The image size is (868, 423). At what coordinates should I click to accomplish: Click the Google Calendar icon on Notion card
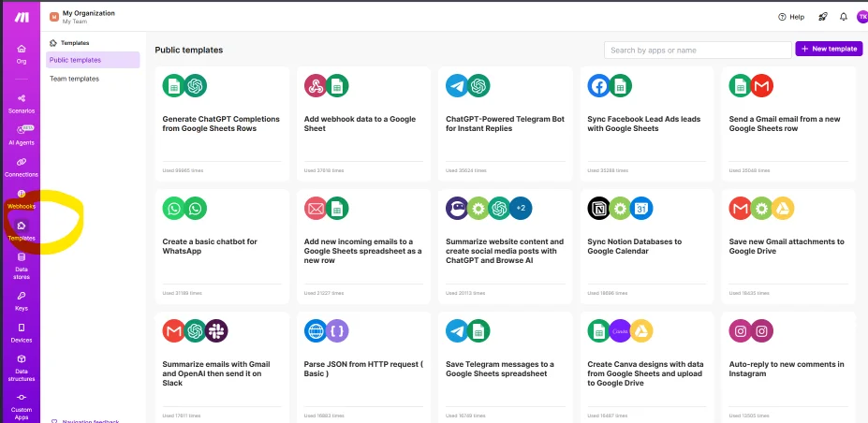641,208
